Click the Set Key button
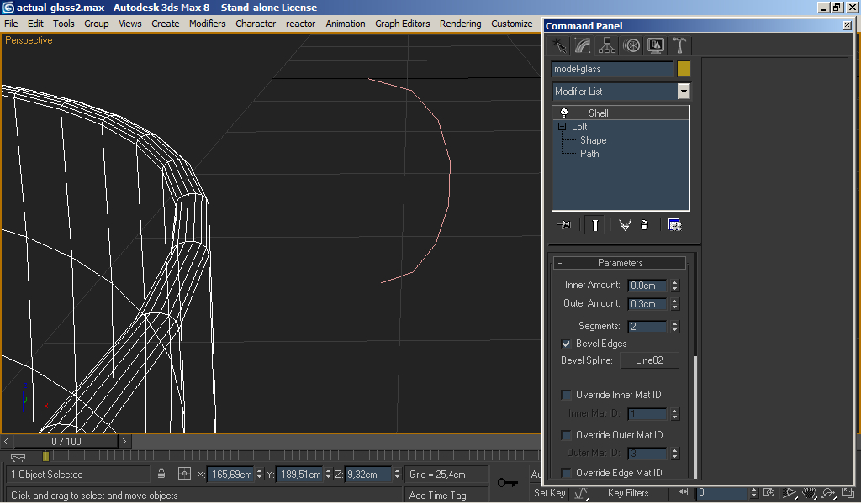The image size is (861, 504). point(550,492)
